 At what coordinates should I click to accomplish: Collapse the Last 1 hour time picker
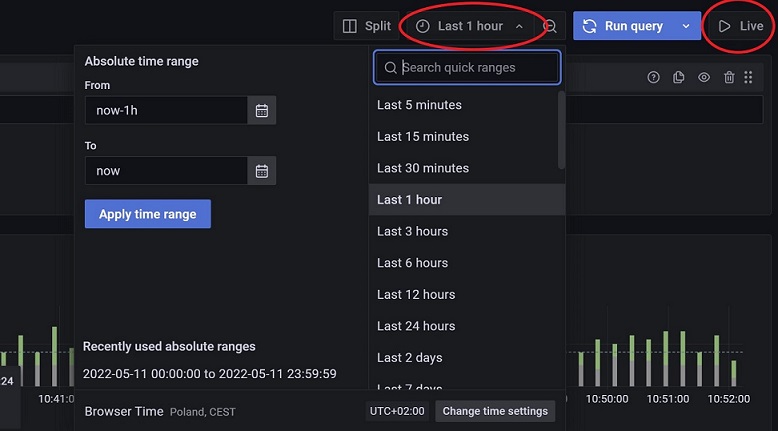(469, 26)
